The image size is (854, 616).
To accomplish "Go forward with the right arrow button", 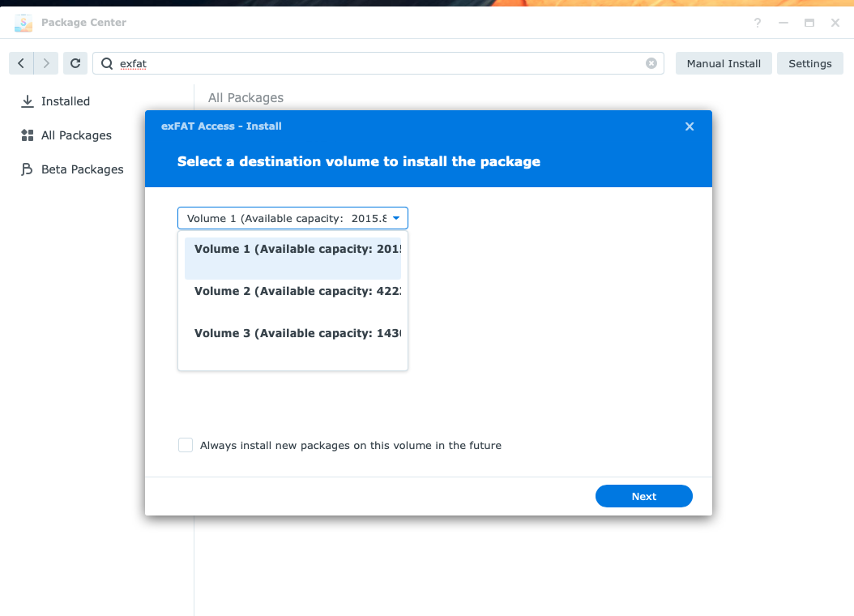I will [46, 63].
